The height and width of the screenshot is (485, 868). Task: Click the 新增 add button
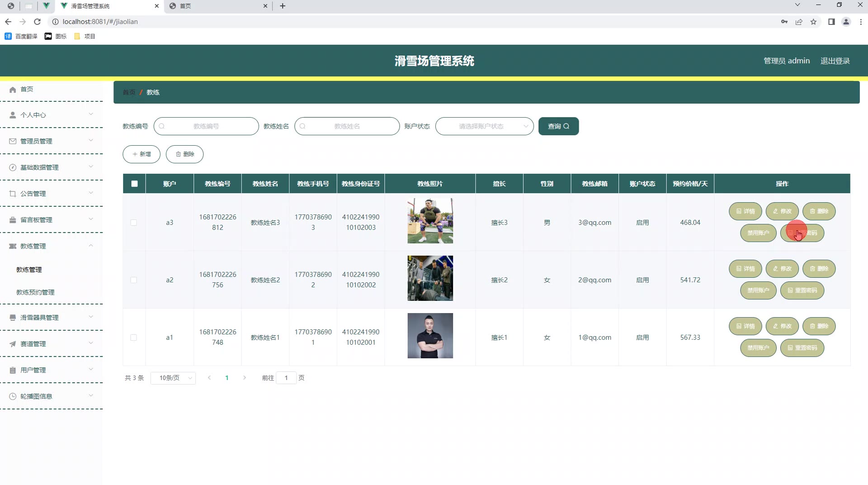[x=142, y=154]
